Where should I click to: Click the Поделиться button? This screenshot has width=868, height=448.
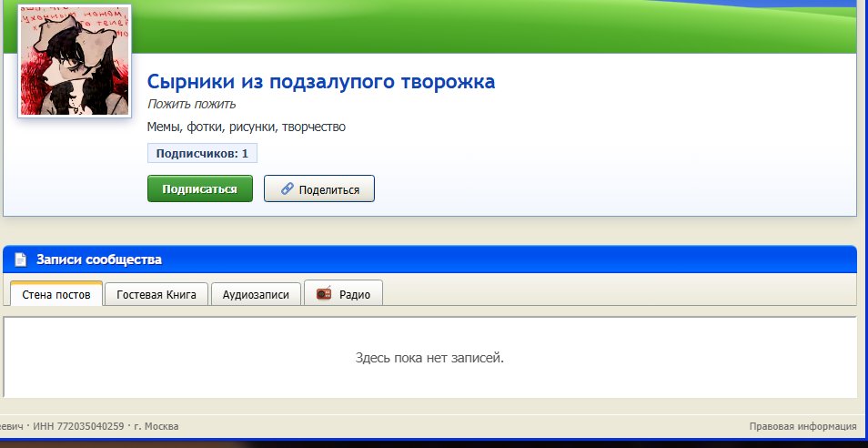coord(319,188)
